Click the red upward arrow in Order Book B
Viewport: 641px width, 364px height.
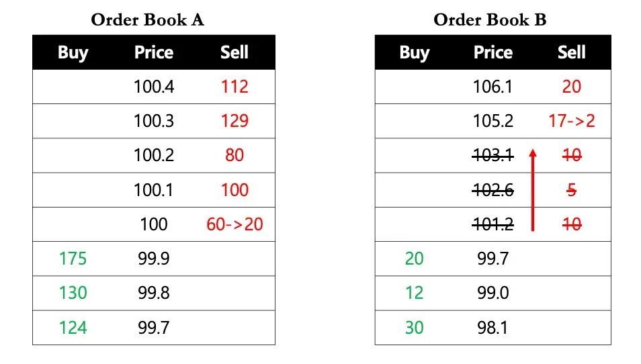(532, 190)
